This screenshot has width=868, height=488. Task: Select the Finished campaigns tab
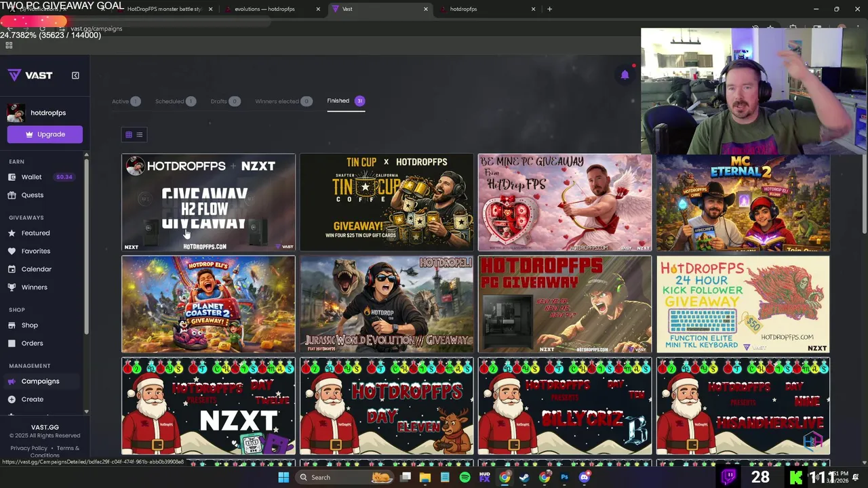[x=346, y=101]
